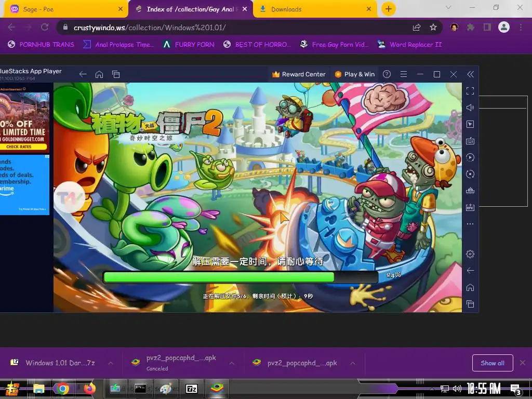Reload the page in Chrome
This screenshot has width=532, height=399.
tap(45, 27)
